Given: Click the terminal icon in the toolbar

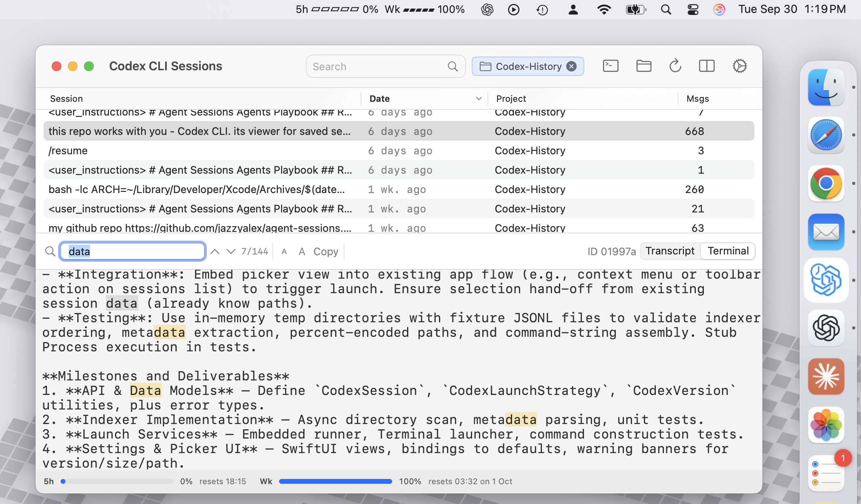Looking at the screenshot, I should pos(610,66).
